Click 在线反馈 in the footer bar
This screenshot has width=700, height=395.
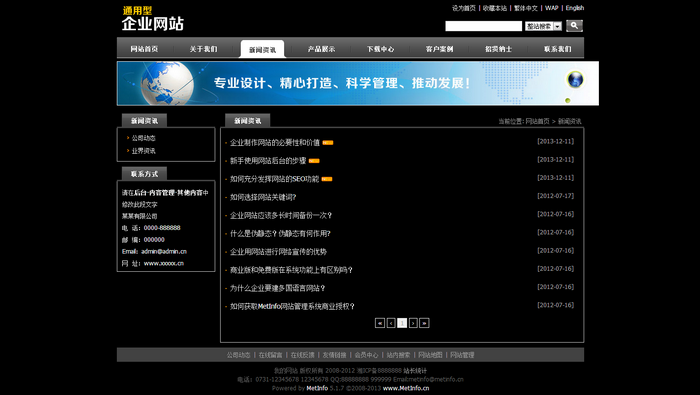coord(303,355)
